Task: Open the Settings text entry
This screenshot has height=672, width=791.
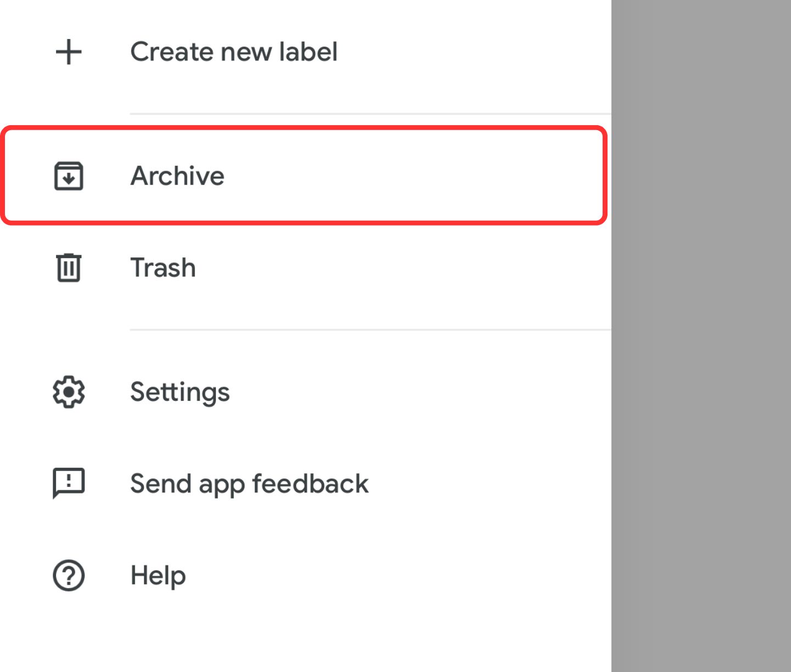Action: (180, 392)
